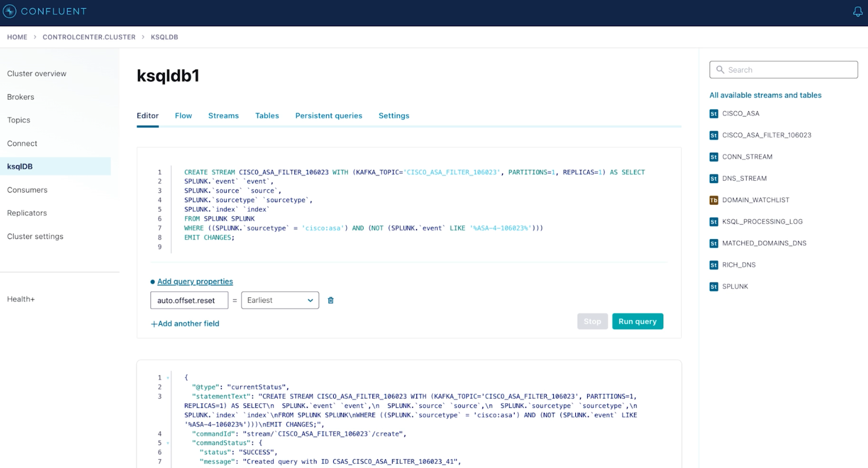Click the stream icon beside MATCHED_DOMAINS_DNS
868x468 pixels.
(714, 243)
